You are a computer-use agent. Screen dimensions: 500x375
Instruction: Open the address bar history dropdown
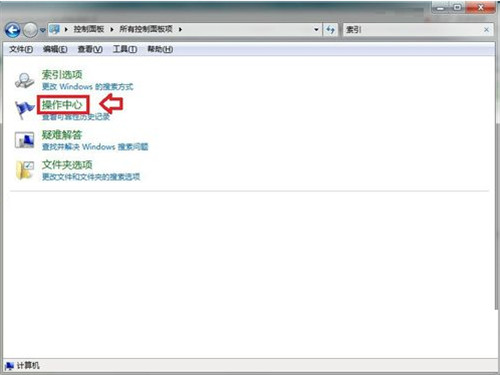(x=316, y=30)
